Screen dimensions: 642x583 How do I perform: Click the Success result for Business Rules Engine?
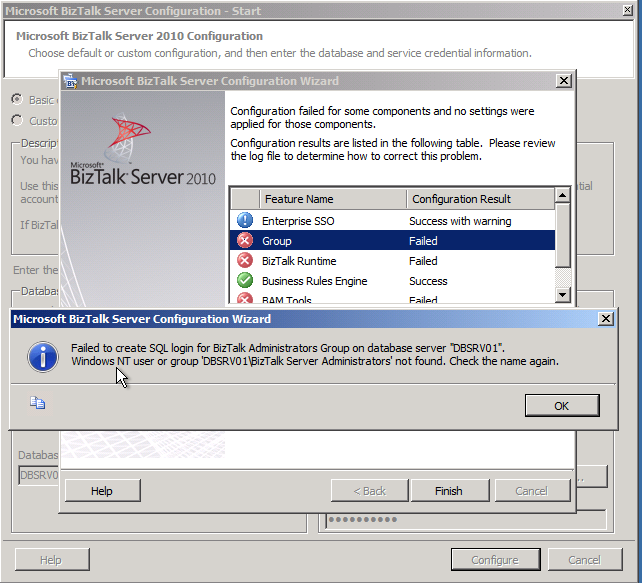point(428,281)
